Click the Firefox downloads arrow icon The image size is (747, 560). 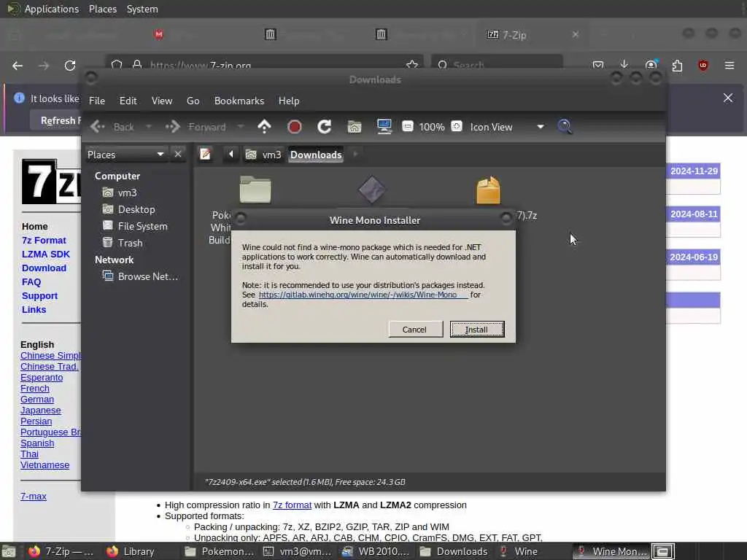tap(624, 65)
